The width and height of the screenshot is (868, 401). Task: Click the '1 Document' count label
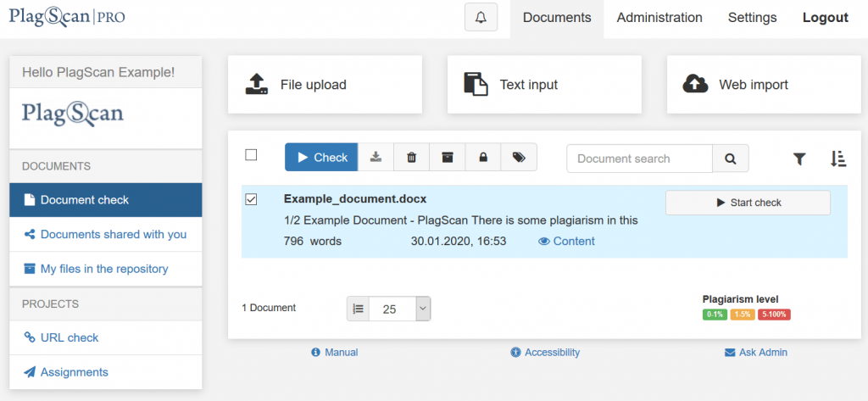tap(269, 308)
